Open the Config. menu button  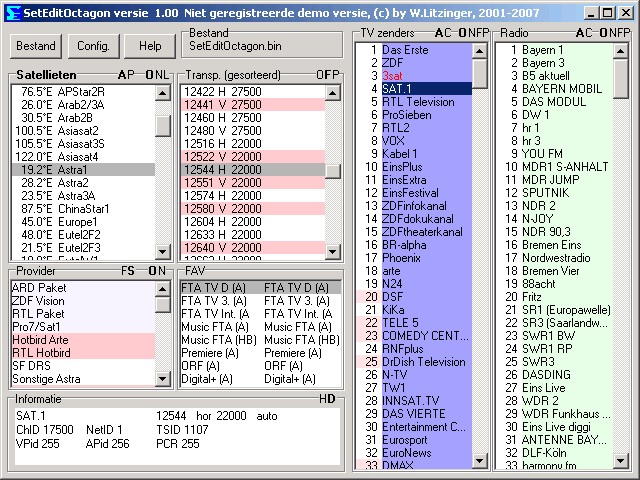pos(93,46)
